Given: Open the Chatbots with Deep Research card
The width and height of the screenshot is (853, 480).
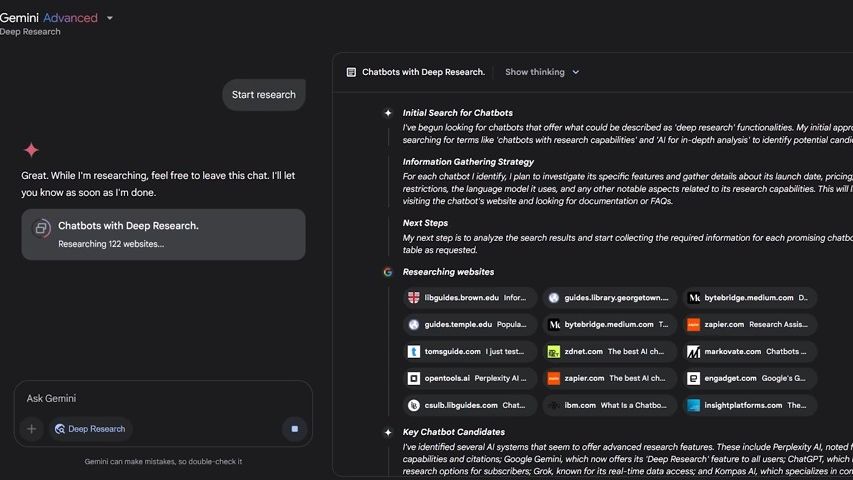Looking at the screenshot, I should (x=163, y=235).
